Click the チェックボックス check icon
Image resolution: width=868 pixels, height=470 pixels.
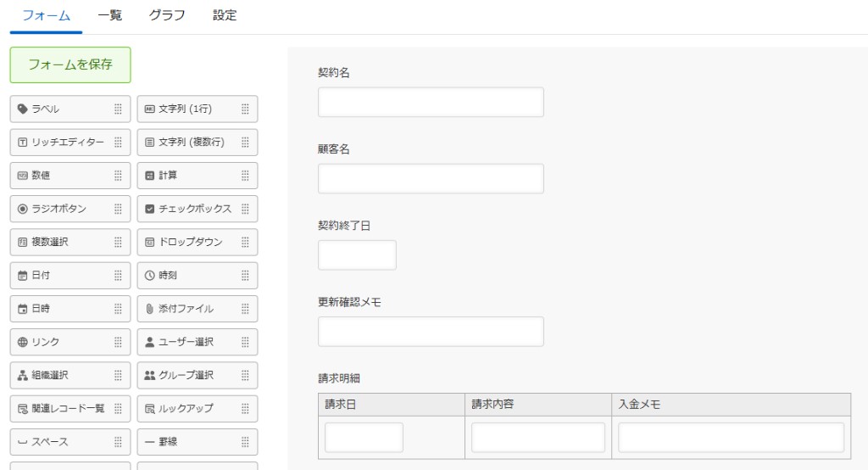(x=149, y=209)
